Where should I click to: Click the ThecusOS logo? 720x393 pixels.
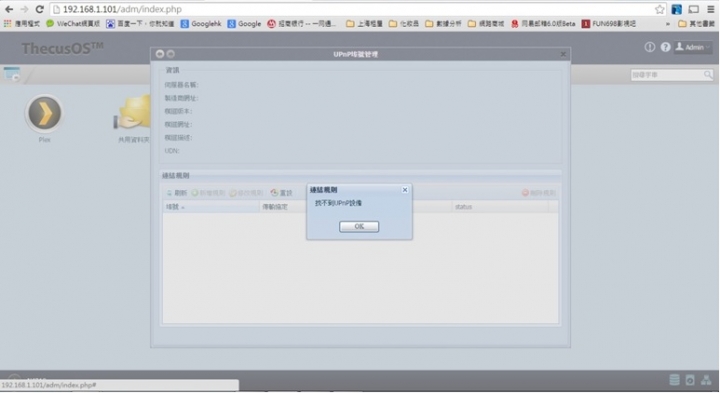(62, 48)
